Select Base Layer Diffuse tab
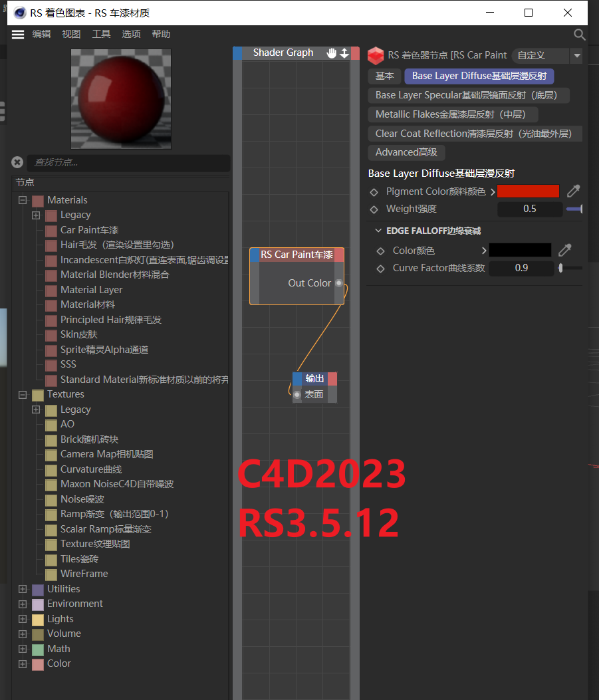The width and height of the screenshot is (599, 700). click(x=479, y=76)
